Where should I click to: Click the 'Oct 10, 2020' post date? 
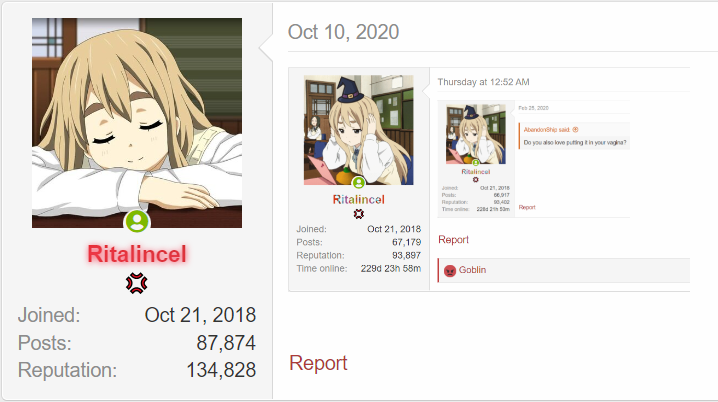[343, 32]
